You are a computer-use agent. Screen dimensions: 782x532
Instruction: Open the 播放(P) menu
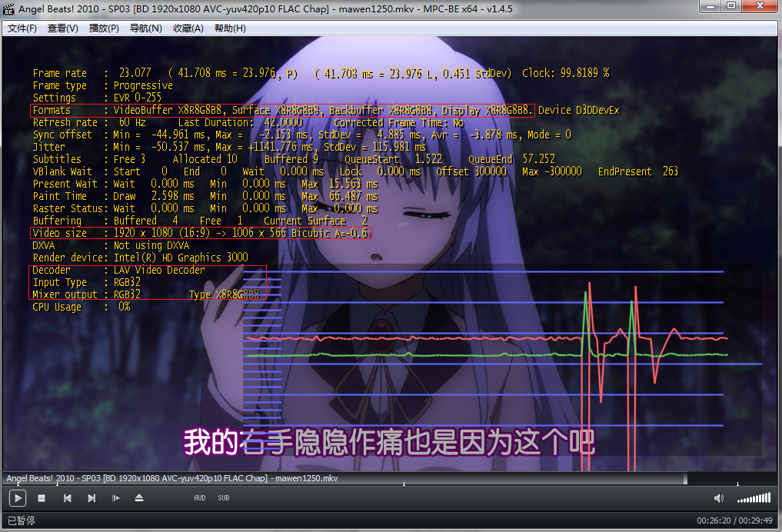(x=104, y=28)
